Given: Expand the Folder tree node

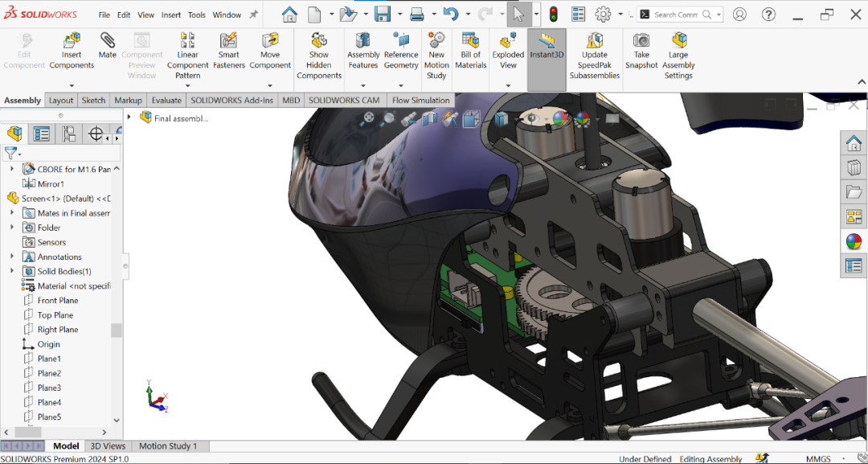Looking at the screenshot, I should tap(12, 227).
